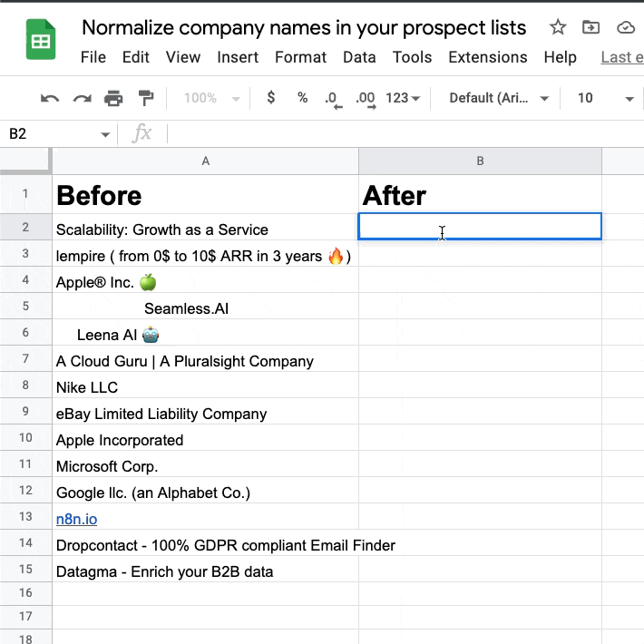The width and height of the screenshot is (644, 644).
Task: Select the 'After' header cell
Action: [480, 194]
